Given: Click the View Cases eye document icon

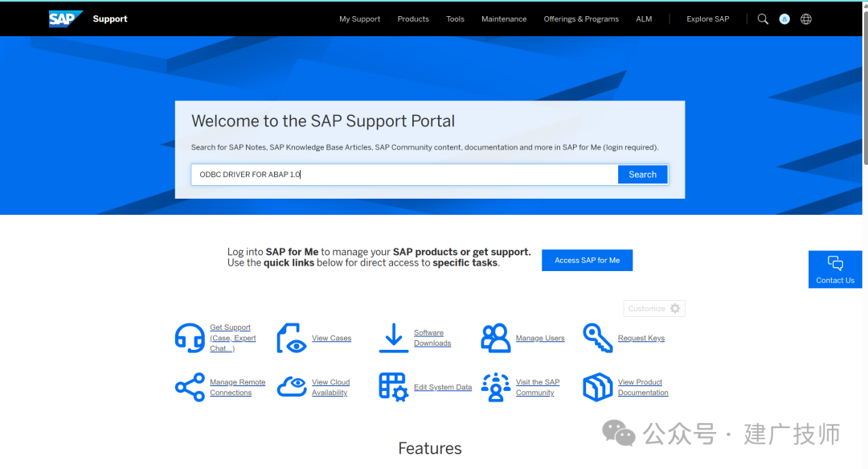Looking at the screenshot, I should pyautogui.click(x=292, y=338).
